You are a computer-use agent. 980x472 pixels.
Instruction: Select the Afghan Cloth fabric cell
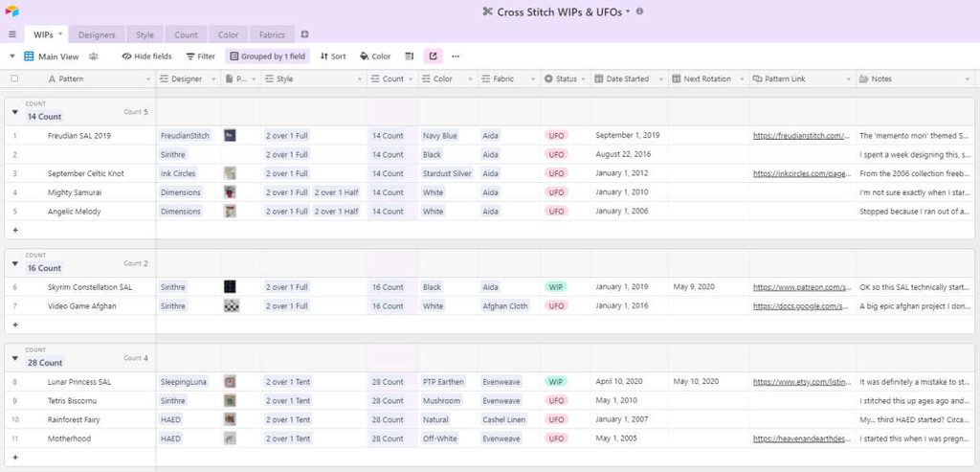(x=505, y=305)
